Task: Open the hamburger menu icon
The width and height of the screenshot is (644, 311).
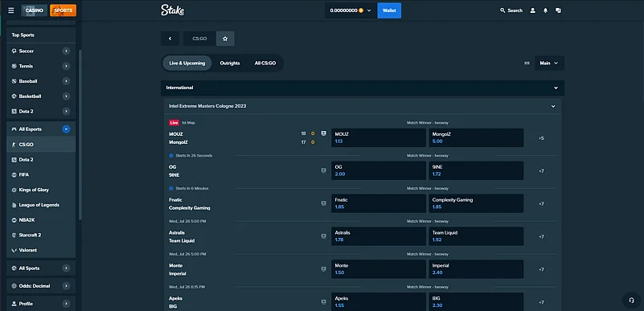Action: coord(11,10)
